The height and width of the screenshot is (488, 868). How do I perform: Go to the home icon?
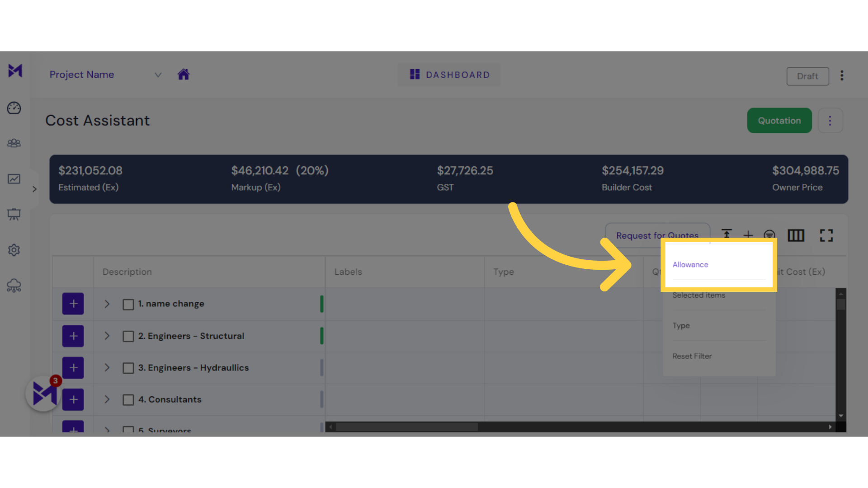184,74
